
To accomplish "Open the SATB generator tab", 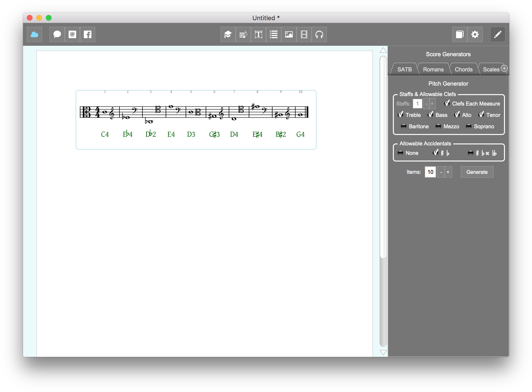I will [405, 69].
